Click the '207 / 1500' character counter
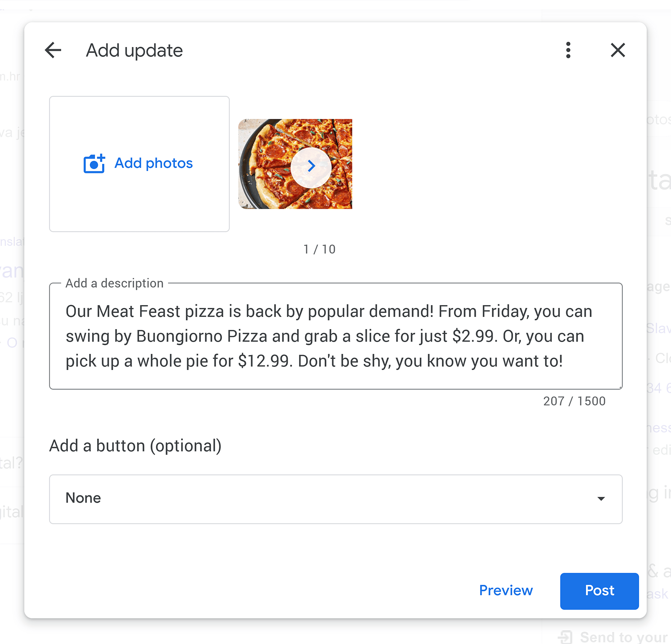Image resolution: width=671 pixels, height=644 pixels. pyautogui.click(x=574, y=401)
